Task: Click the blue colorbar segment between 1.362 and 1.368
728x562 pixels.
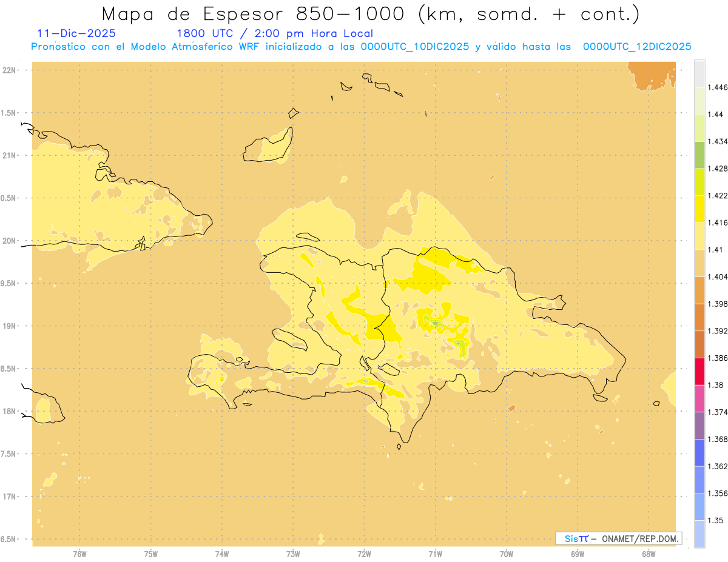Action: coord(699,452)
